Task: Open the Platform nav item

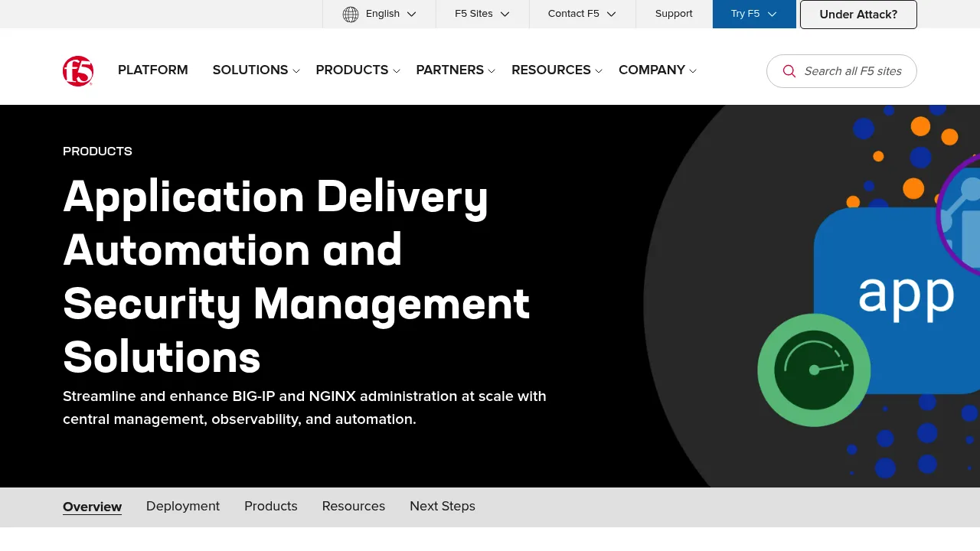Action: (153, 70)
